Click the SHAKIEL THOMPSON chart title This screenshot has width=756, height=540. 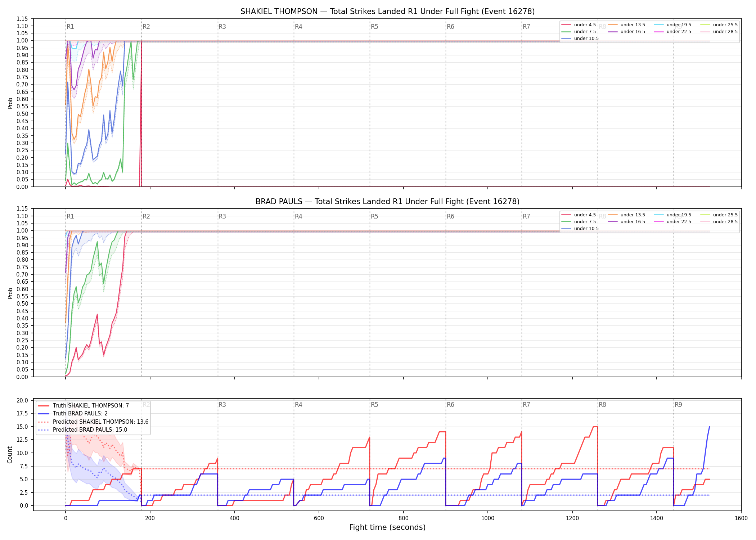(387, 12)
